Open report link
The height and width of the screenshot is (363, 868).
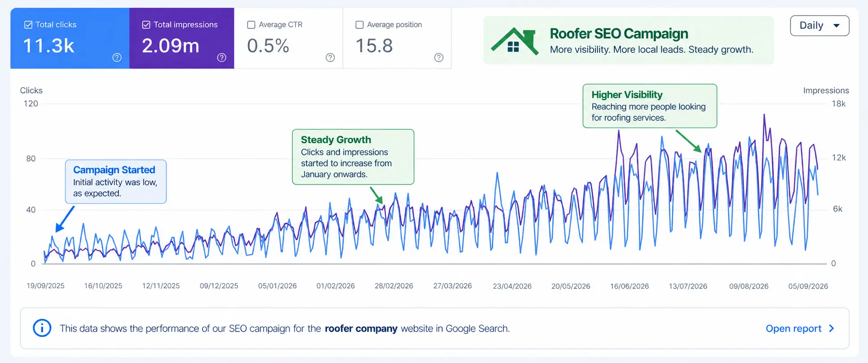[793, 329]
